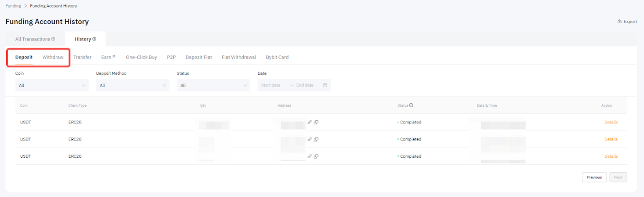Go to the Previous page
The height and width of the screenshot is (197, 644).
(594, 177)
